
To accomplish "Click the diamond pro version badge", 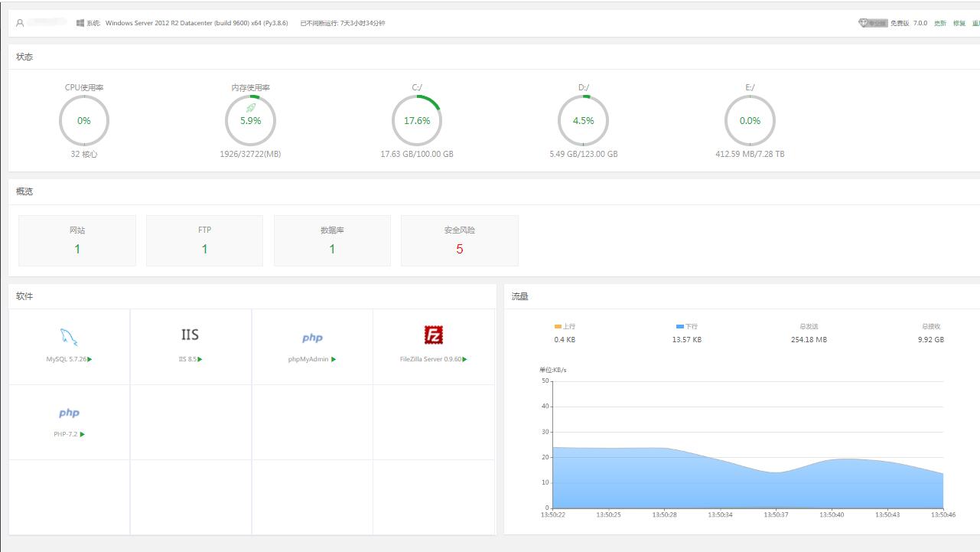I will click(x=873, y=23).
